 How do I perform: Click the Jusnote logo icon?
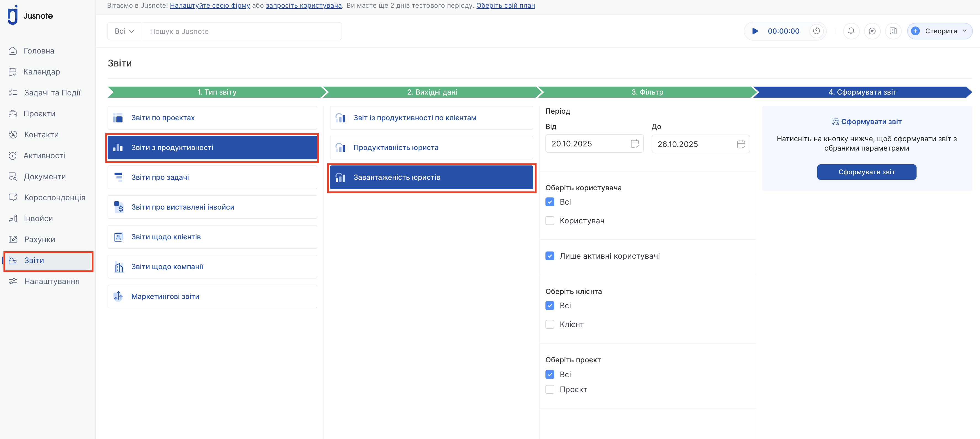(13, 15)
